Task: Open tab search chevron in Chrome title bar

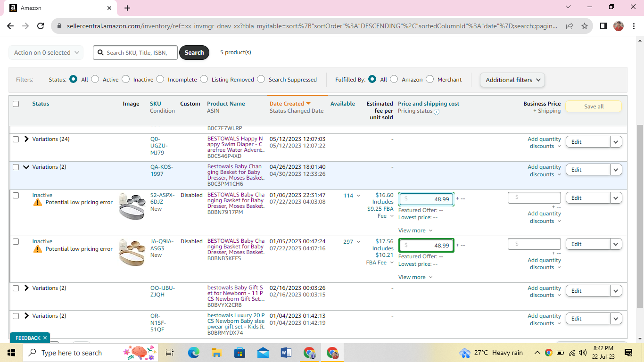Action: click(x=568, y=7)
